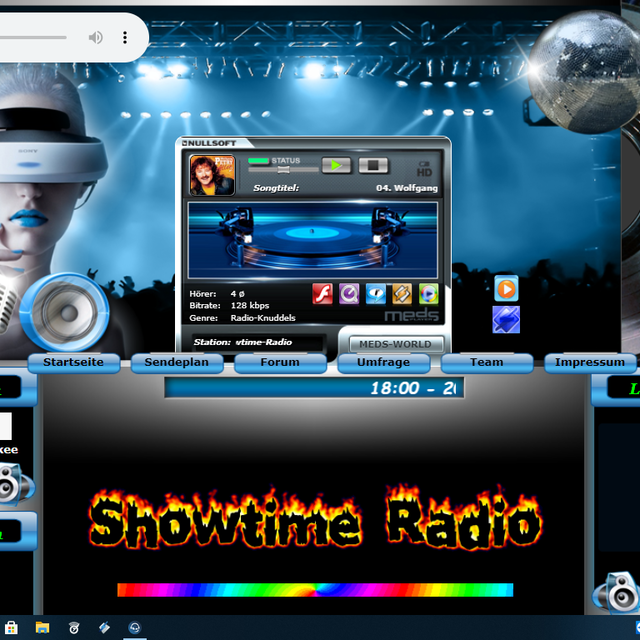Click the orange Winamp playlist icon
Viewport: 640px width, 640px height.
pos(402,293)
